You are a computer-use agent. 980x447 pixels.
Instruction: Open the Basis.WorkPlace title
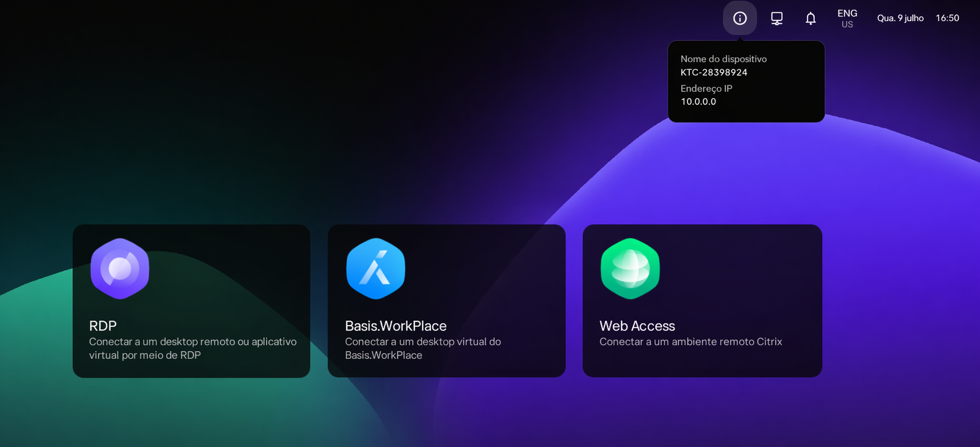pyautogui.click(x=396, y=326)
